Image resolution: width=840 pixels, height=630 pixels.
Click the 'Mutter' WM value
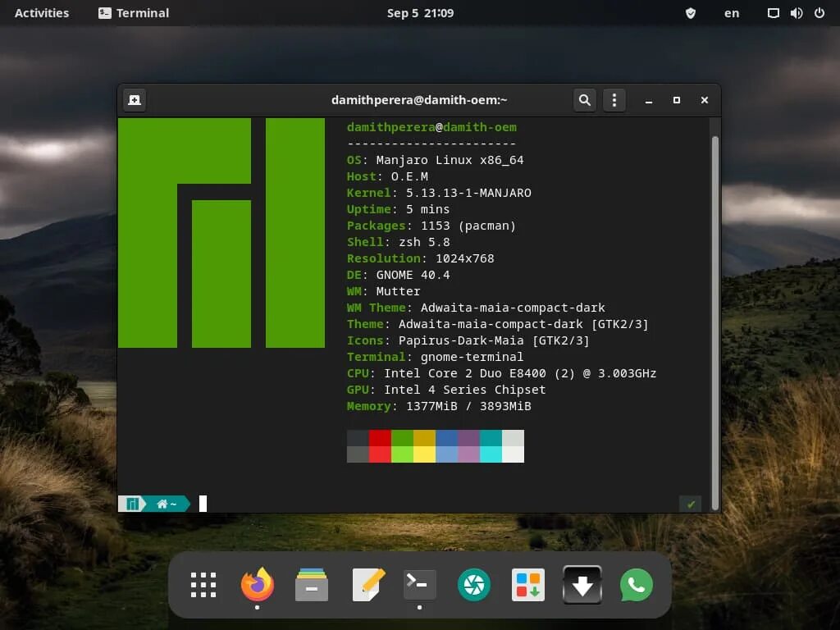coord(398,291)
